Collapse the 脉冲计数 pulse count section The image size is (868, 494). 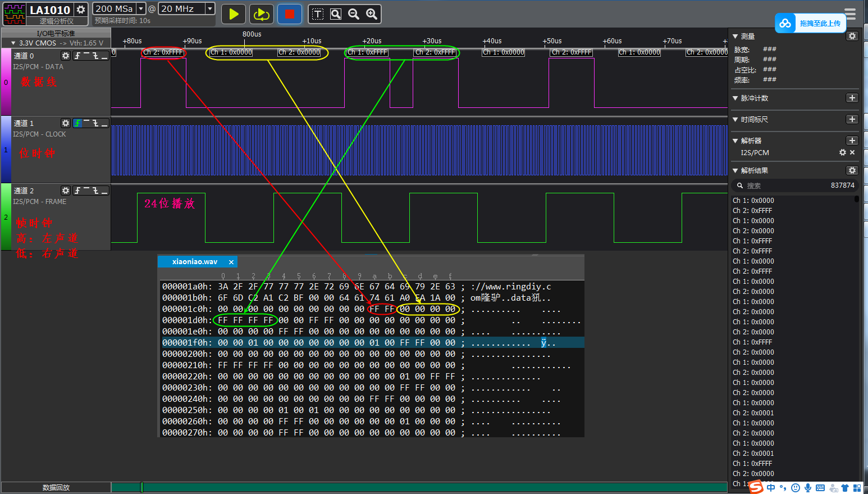click(735, 98)
